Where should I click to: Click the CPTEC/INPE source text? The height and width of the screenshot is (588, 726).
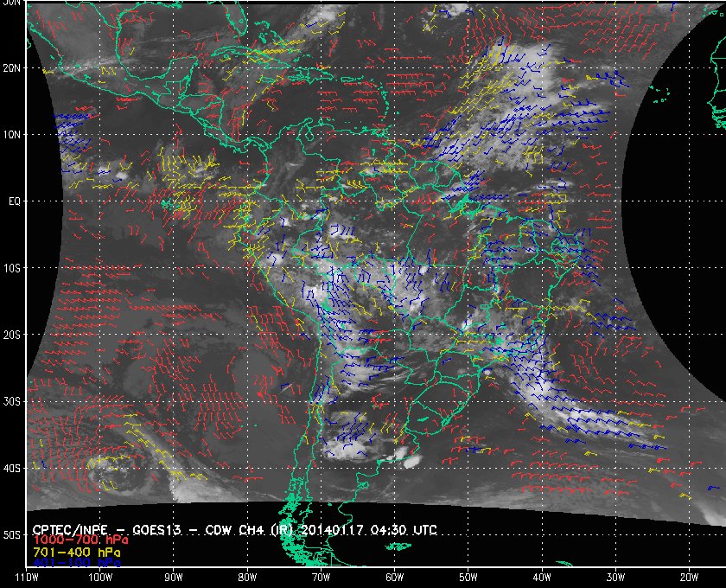[70, 530]
